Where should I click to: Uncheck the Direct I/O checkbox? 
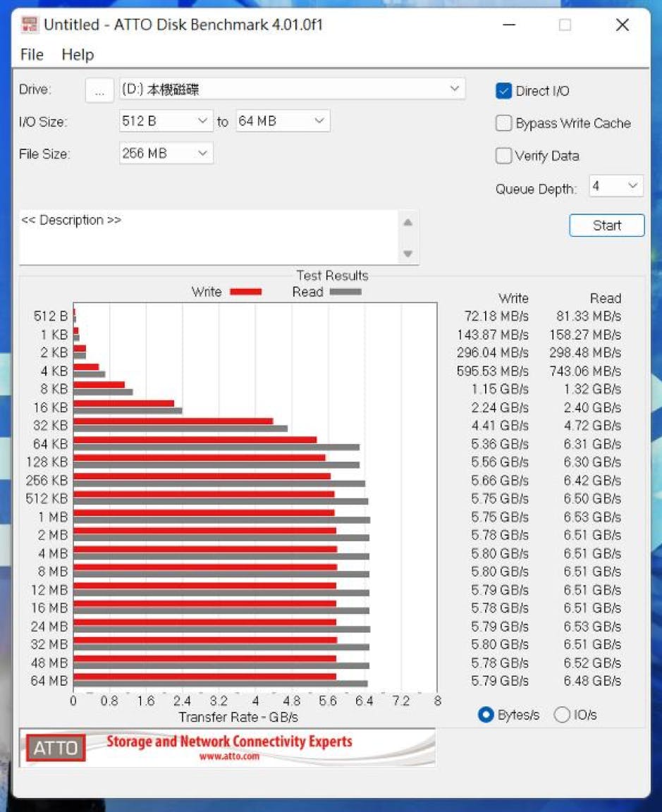(x=503, y=91)
